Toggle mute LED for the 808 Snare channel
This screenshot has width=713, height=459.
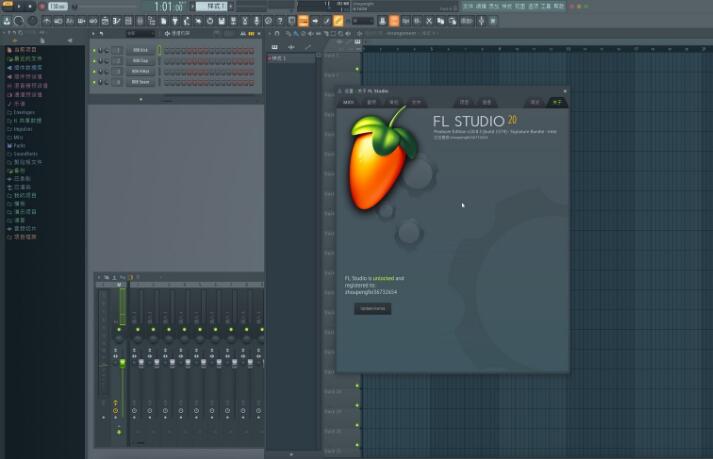click(94, 82)
